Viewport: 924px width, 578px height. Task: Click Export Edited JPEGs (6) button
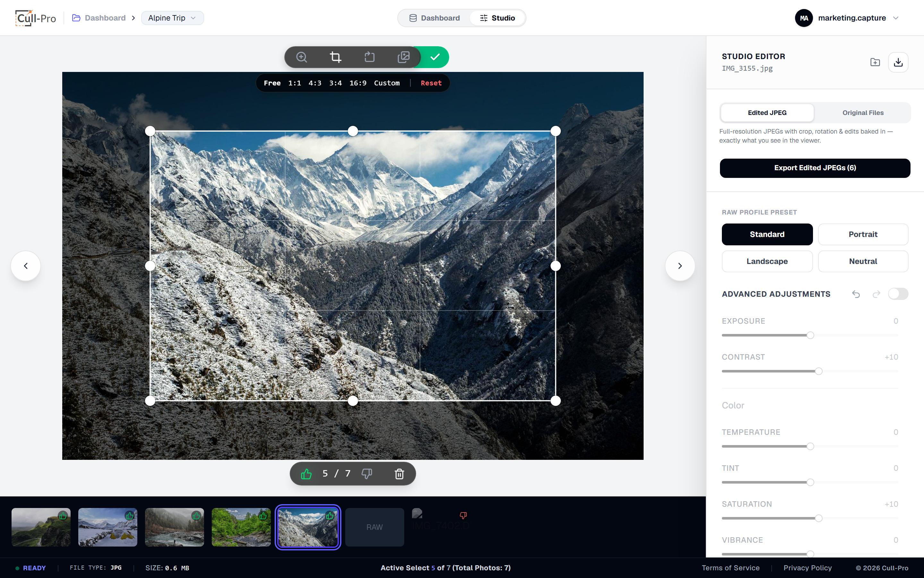[815, 168]
